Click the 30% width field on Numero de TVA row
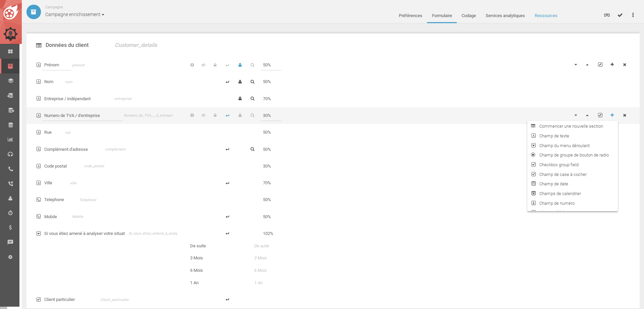Image resolution: width=644 pixels, height=309 pixels. (x=270, y=116)
